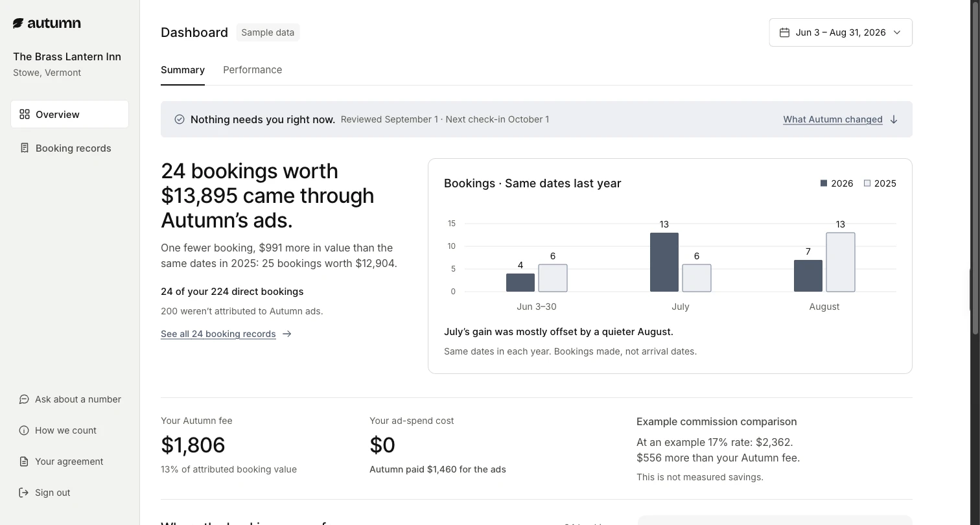Click 24 of your 224 direct bookings
The width and height of the screenshot is (980, 525).
pos(232,292)
